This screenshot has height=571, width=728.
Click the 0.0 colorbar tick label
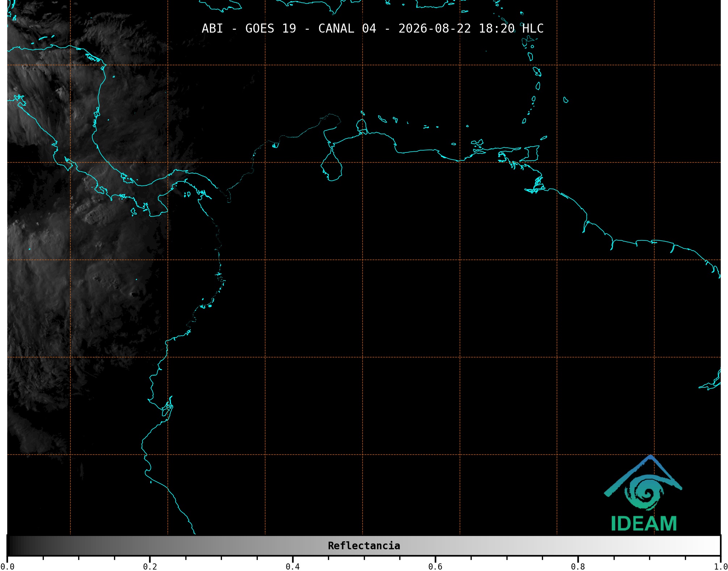tap(7, 567)
